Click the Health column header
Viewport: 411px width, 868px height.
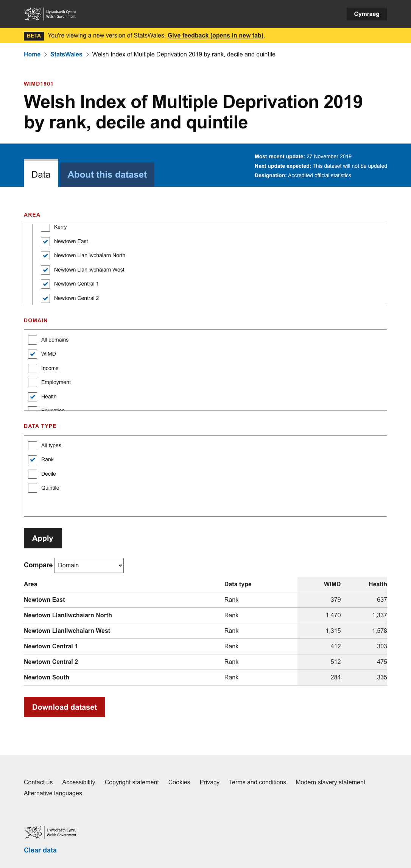(378, 584)
